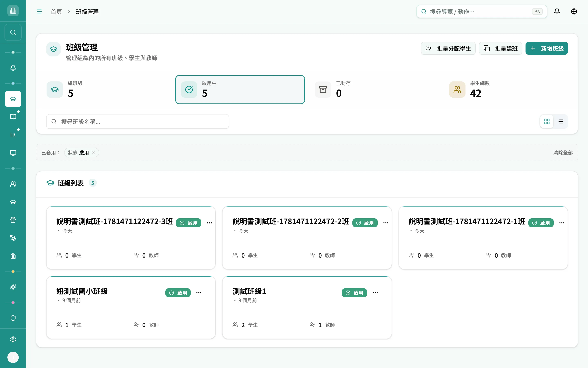Focus the 搜尋導覽 / 動作 global search box
The image size is (588, 368).
[482, 11]
